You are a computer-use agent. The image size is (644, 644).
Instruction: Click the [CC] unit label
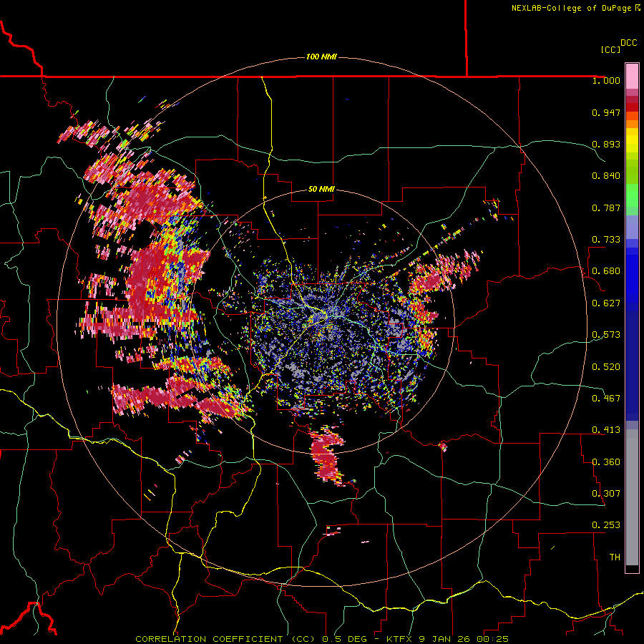(610, 49)
